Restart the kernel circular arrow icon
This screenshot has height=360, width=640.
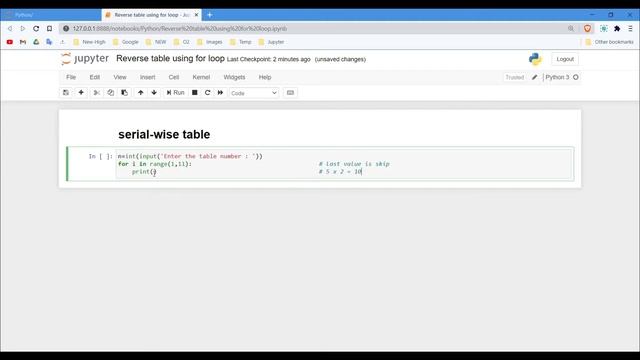pyautogui.click(x=207, y=93)
